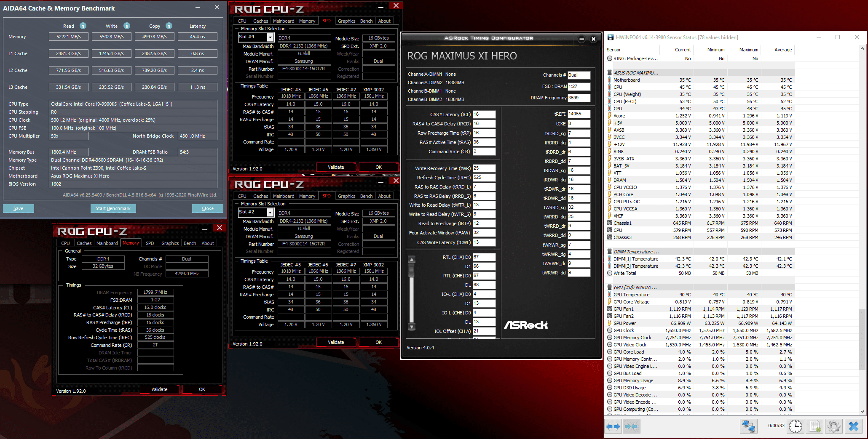
Task: Click HWiNFO64 title bar application icon
Action: click(610, 37)
